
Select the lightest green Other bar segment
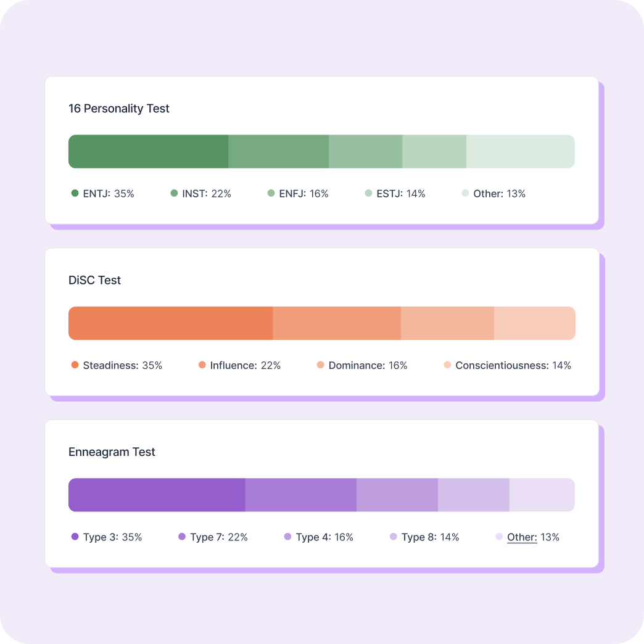tap(520, 151)
